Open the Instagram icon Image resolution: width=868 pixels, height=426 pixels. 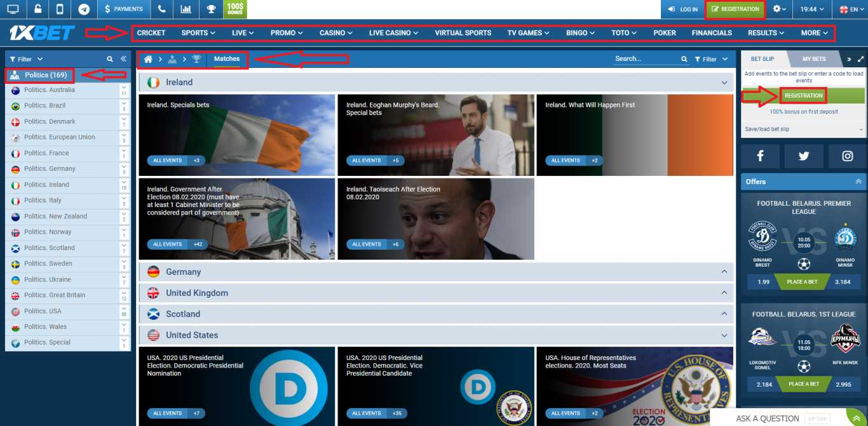848,156
